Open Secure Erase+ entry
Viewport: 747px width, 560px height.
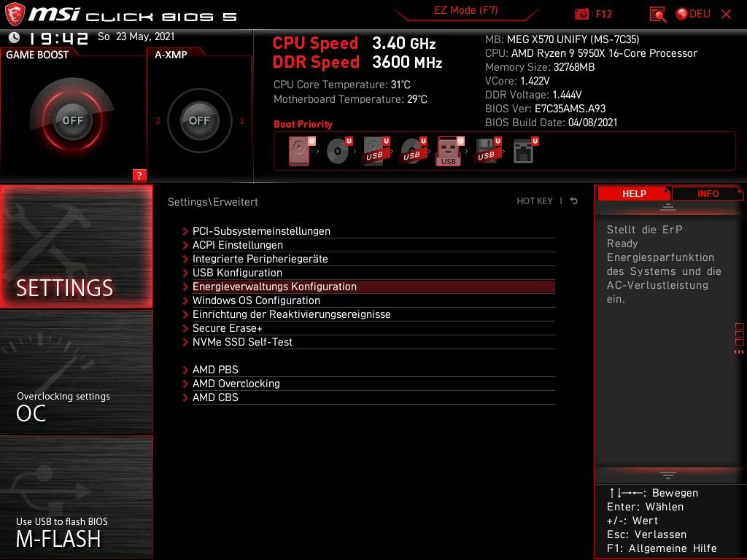tap(368, 327)
